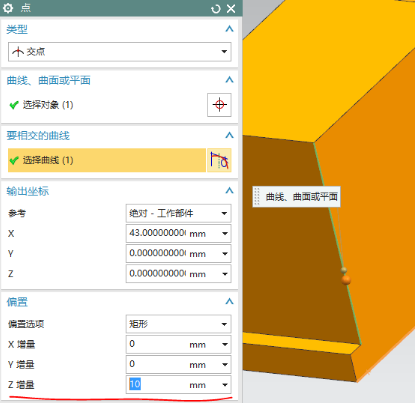
Task: Collapse the 要相交的曲线 section
Action: [x=229, y=135]
